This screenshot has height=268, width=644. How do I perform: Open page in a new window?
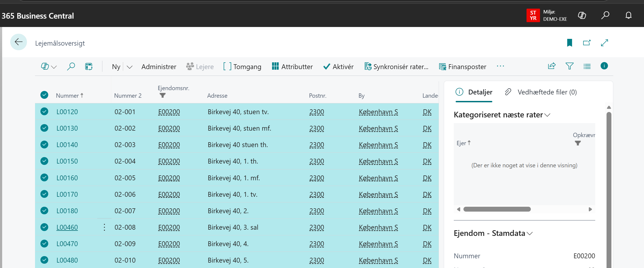pyautogui.click(x=587, y=43)
